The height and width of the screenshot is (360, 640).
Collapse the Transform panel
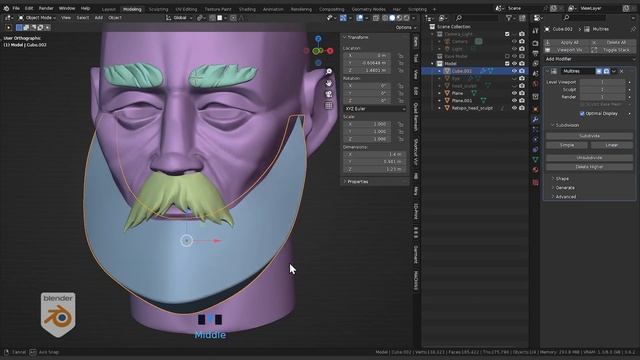tap(358, 37)
